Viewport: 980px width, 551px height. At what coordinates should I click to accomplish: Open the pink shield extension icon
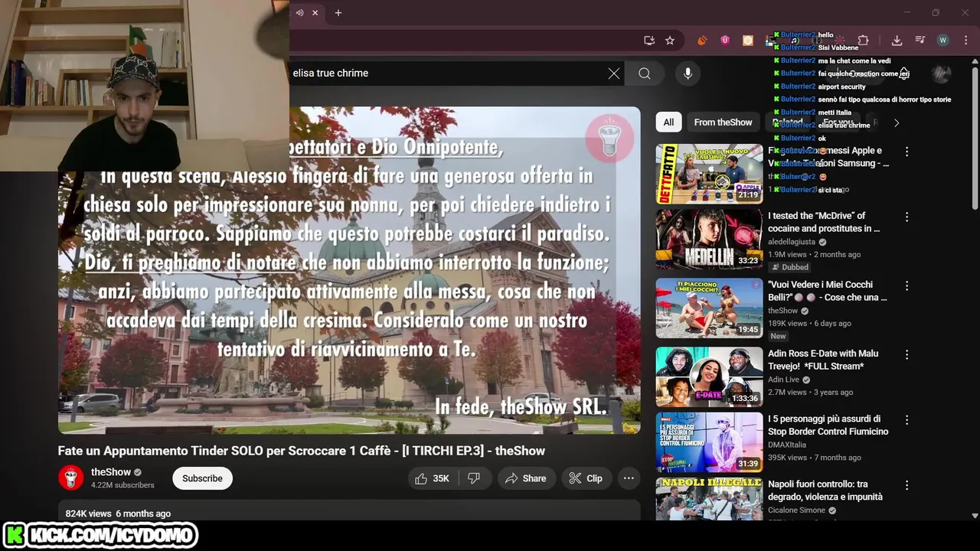(x=725, y=41)
